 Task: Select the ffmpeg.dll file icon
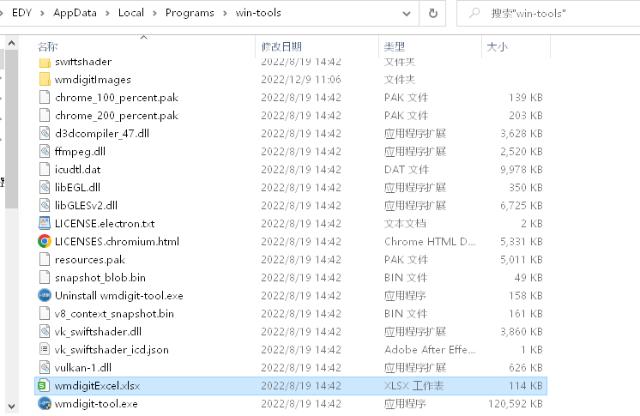[x=44, y=151]
